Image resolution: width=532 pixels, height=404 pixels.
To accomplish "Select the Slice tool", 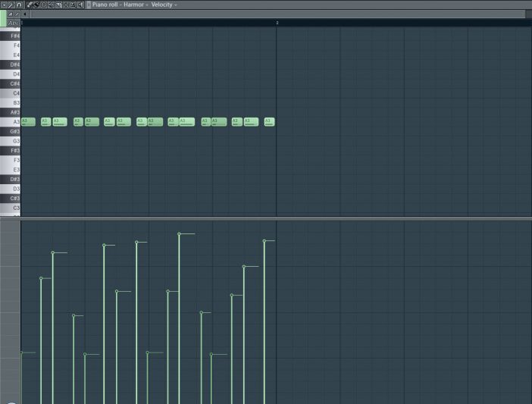I will pyautogui.click(x=58, y=5).
